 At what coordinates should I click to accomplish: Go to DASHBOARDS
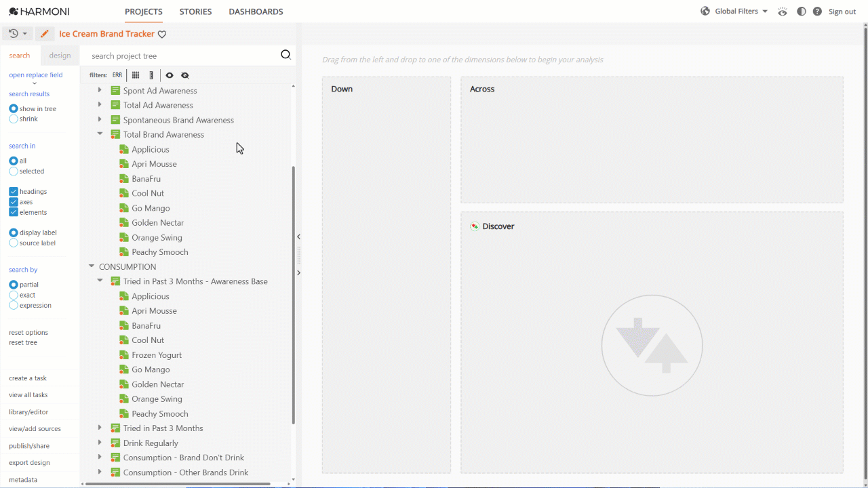[x=256, y=12]
